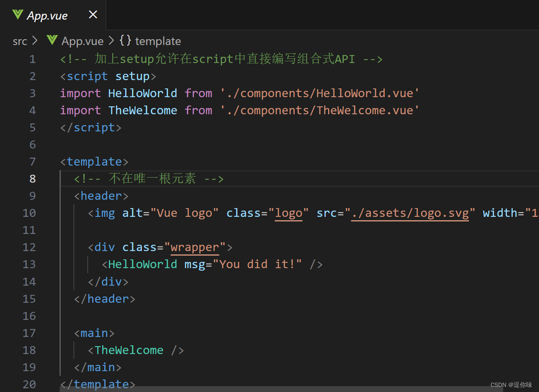Click the underlined wrapper class name
The height and width of the screenshot is (392, 539).
point(194,246)
